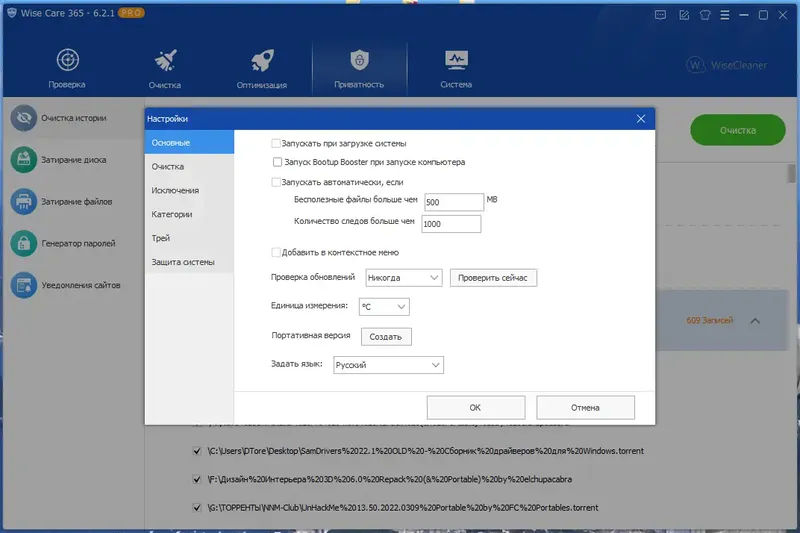The image size is (800, 533).
Task: Click the main window vertical scrollbar
Action: (791, 173)
